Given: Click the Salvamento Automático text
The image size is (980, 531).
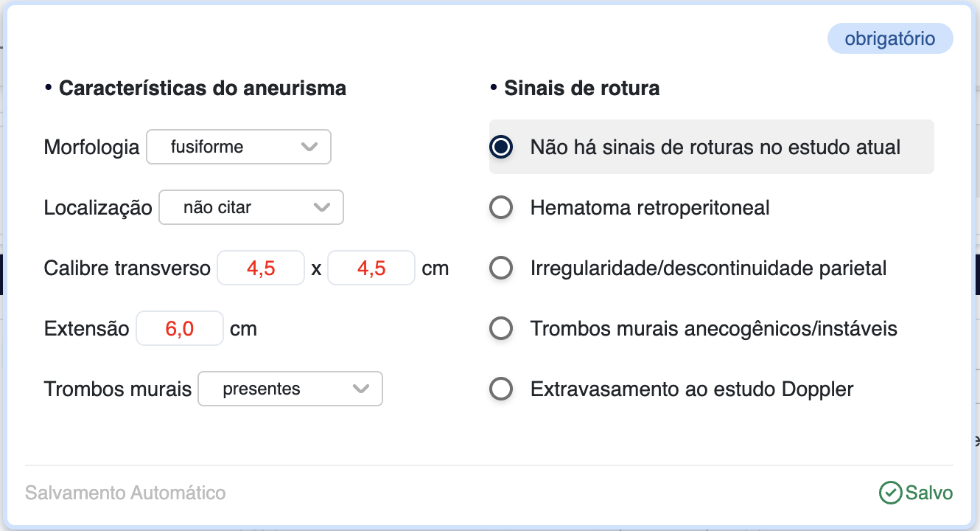Looking at the screenshot, I should pyautogui.click(x=125, y=493).
